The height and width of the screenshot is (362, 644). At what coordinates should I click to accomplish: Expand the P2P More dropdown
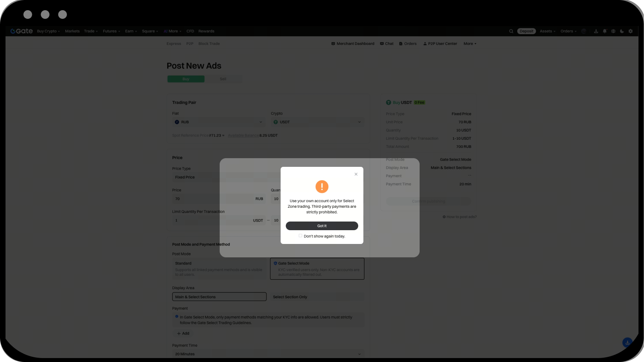click(470, 44)
